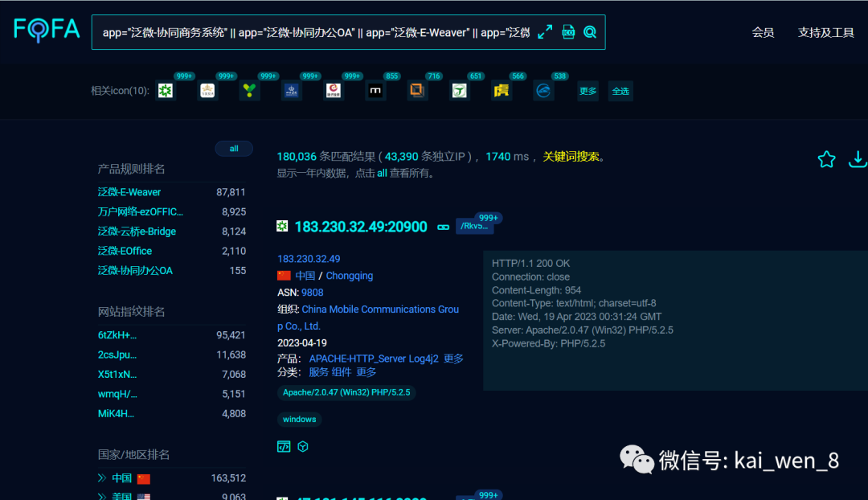The image size is (868, 500).
Task: Filter by 泛微-E-Weaver product
Action: pyautogui.click(x=129, y=192)
